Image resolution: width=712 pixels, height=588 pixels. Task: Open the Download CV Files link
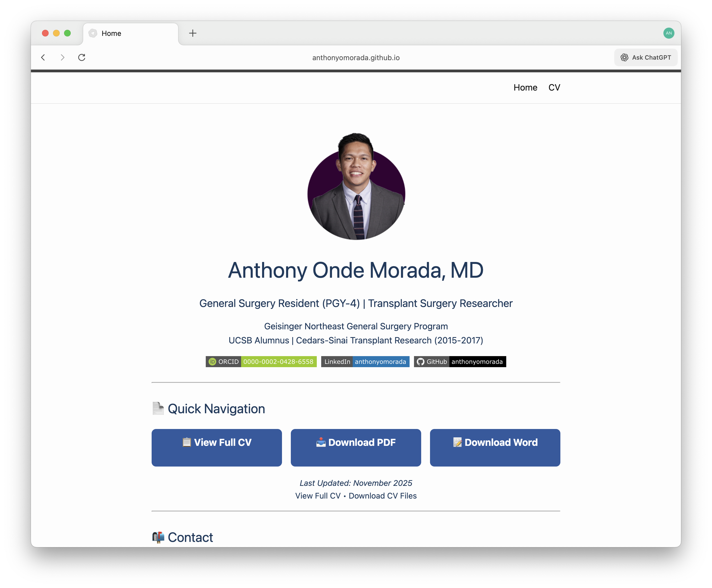pos(383,496)
